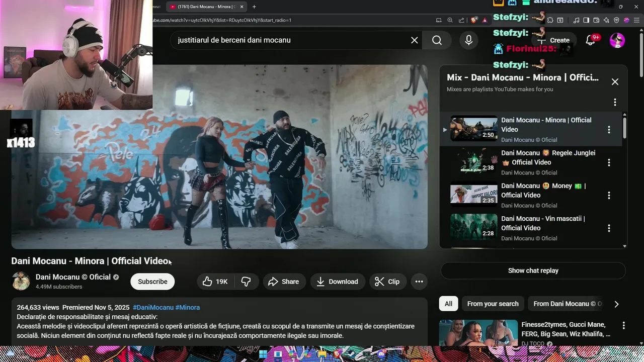The width and height of the screenshot is (644, 362).
Task: Open more actions for the video
Action: click(x=419, y=282)
